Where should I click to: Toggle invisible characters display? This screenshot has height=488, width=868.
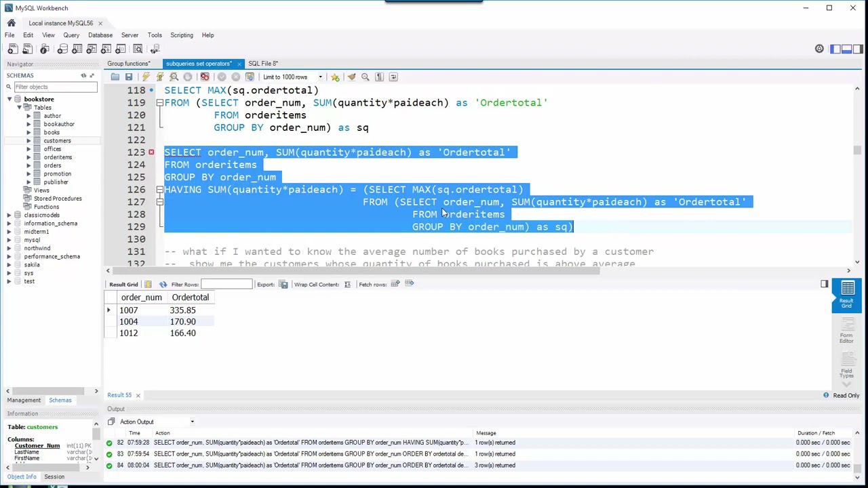(x=379, y=77)
